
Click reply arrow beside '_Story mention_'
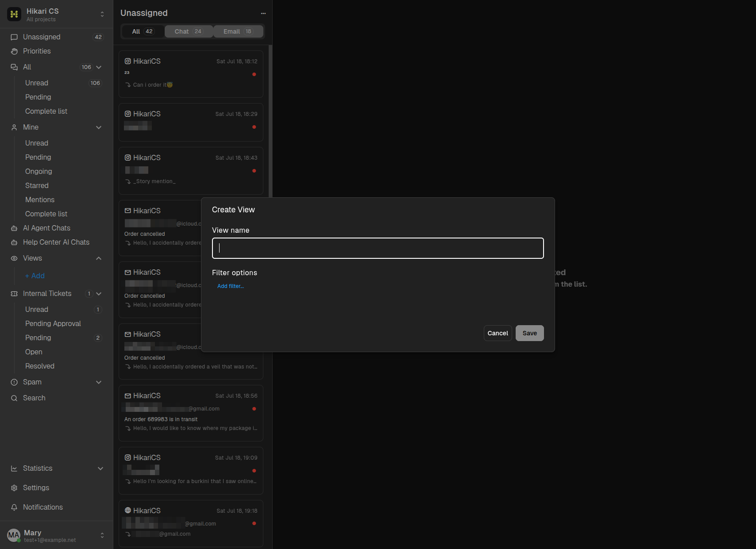coord(128,181)
